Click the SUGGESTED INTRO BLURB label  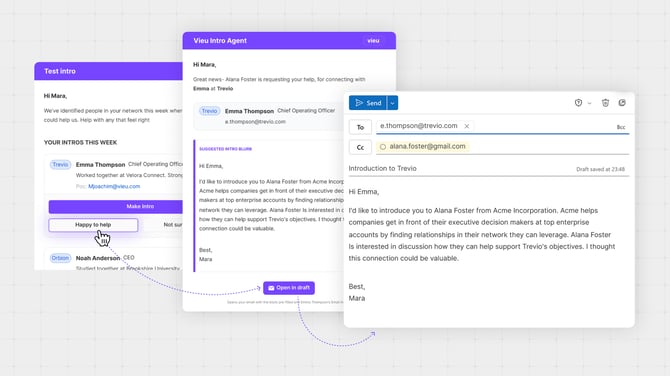pyautogui.click(x=226, y=149)
